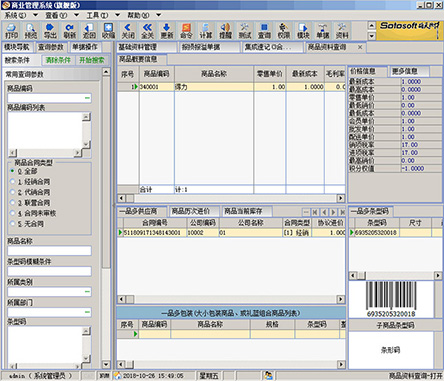Click the minus button in supplier navigator

[x=306, y=212]
